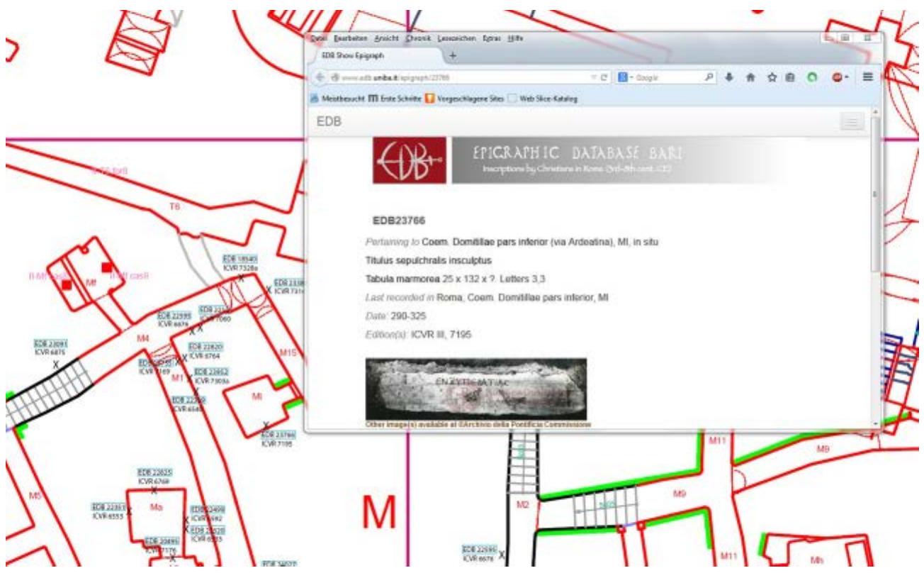Open the inscription photo thumbnail
Viewport: 924px width, 573px height.
[x=475, y=389]
